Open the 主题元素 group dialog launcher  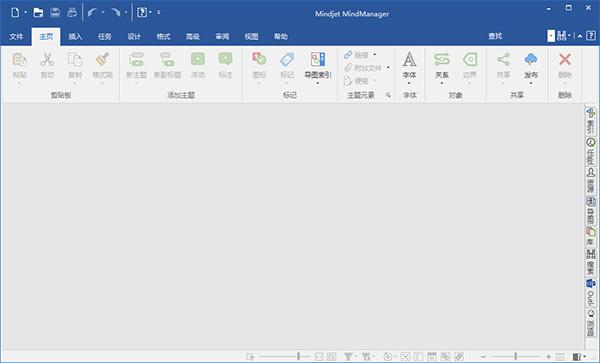(x=388, y=95)
